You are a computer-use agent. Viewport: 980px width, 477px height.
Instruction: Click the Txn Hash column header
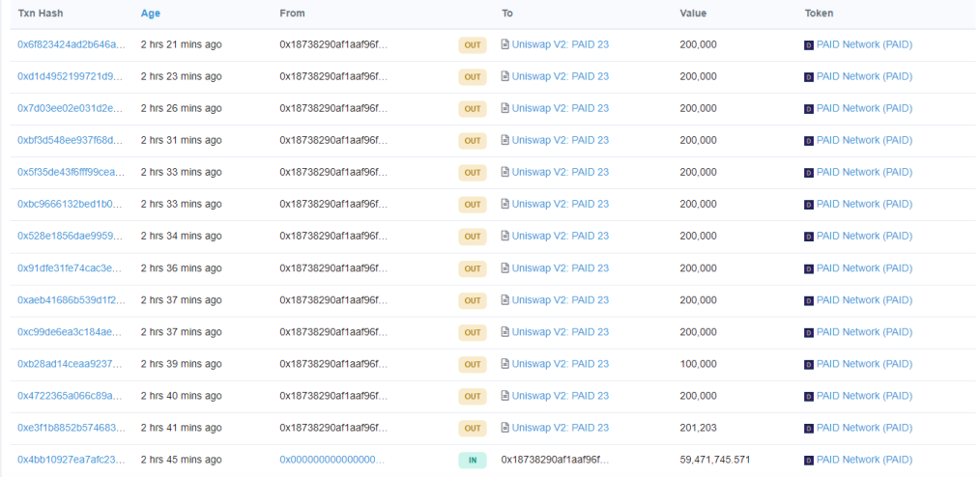pyautogui.click(x=41, y=14)
